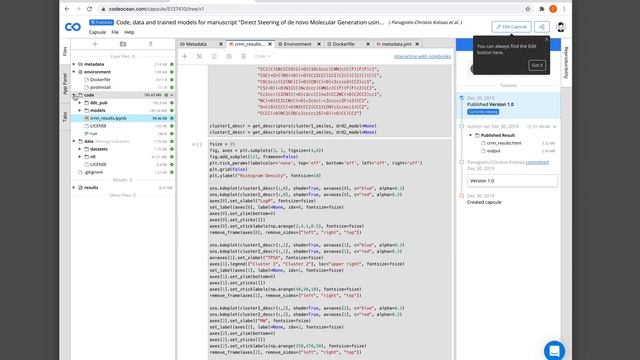Switch to the Dockerfile editor tab
This screenshot has height=360, width=640.
pos(344,44)
